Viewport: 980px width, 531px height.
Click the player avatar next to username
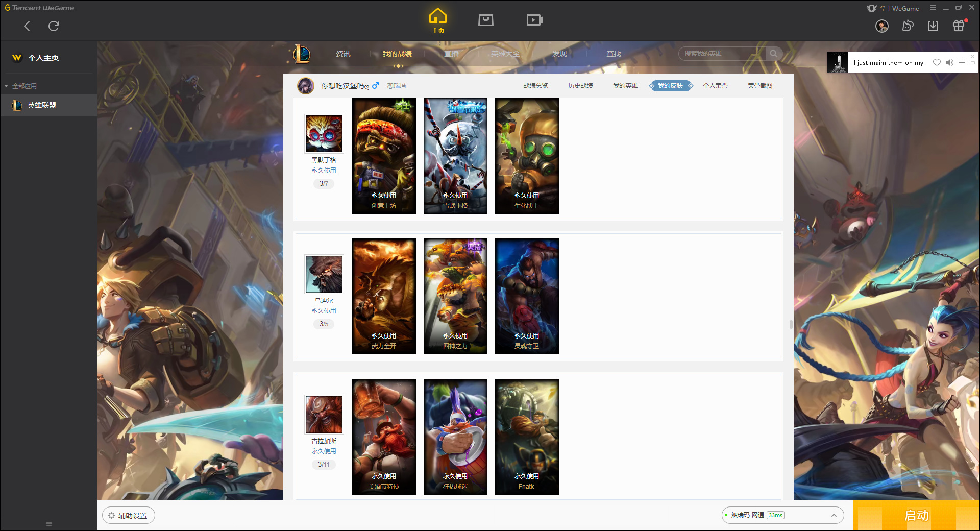pos(306,86)
